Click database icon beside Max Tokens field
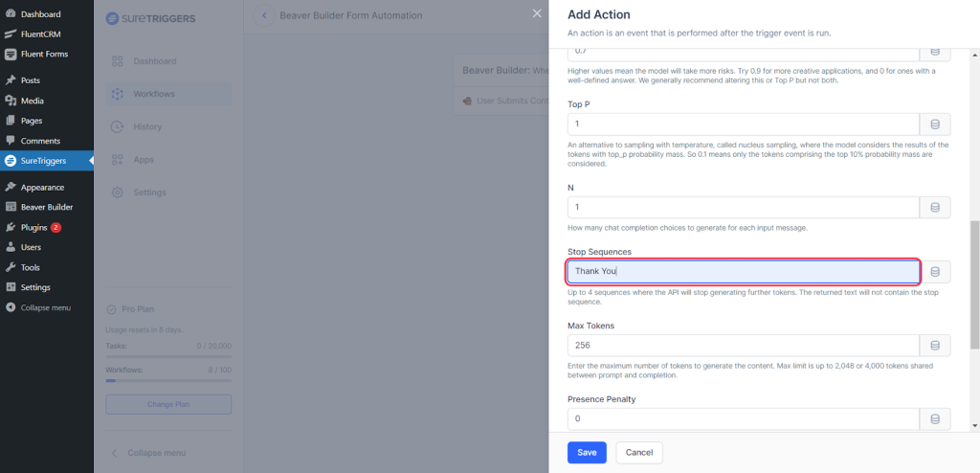Image resolution: width=980 pixels, height=473 pixels. [935, 345]
